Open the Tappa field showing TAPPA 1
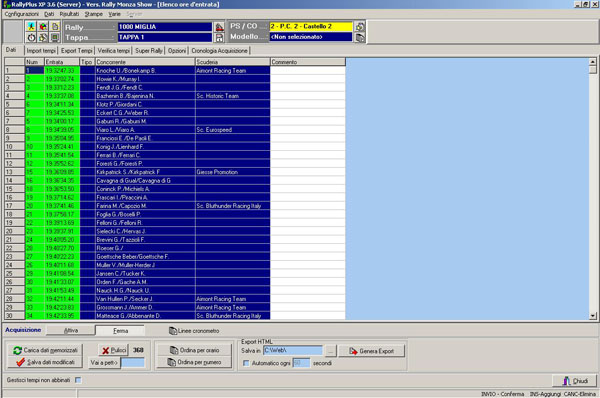600x398 pixels. pos(165,38)
